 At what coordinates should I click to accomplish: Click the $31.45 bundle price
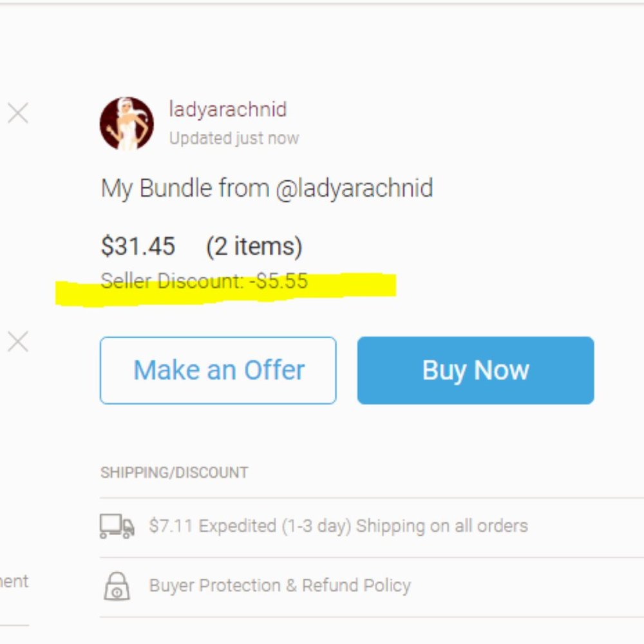(137, 245)
